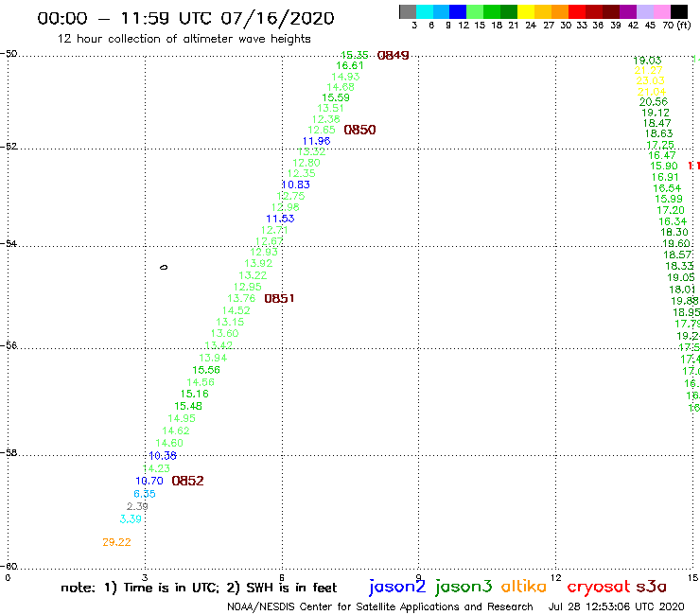Click the legend value label 70 (ft)

coord(676,25)
